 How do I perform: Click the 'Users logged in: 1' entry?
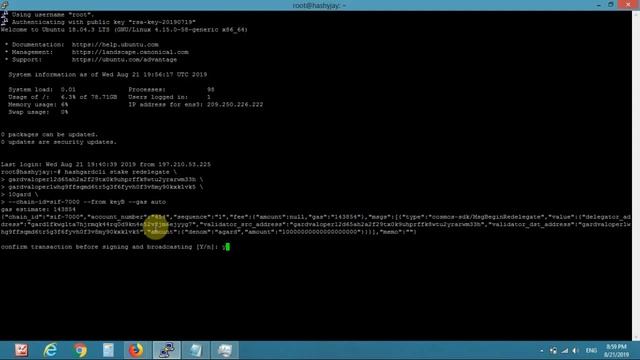tap(170, 97)
